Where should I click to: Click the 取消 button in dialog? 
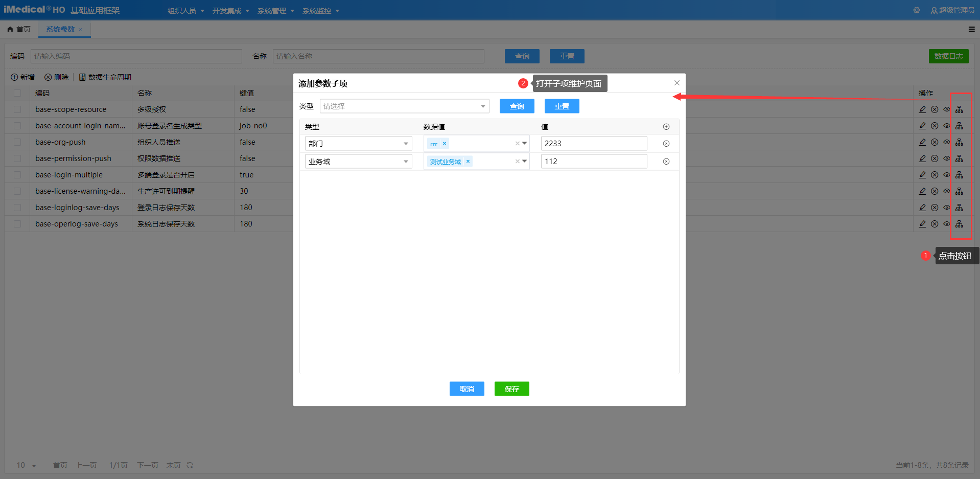[466, 389]
